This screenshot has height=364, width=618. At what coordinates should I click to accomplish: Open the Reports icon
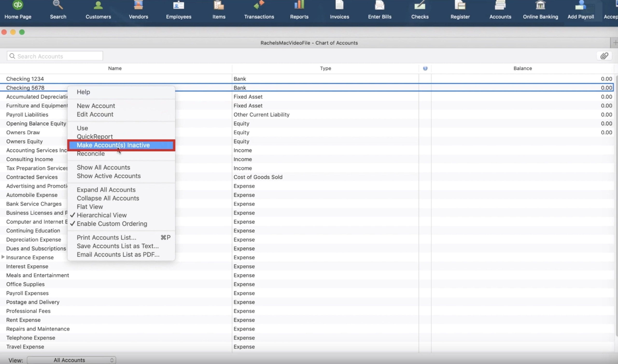point(299,10)
